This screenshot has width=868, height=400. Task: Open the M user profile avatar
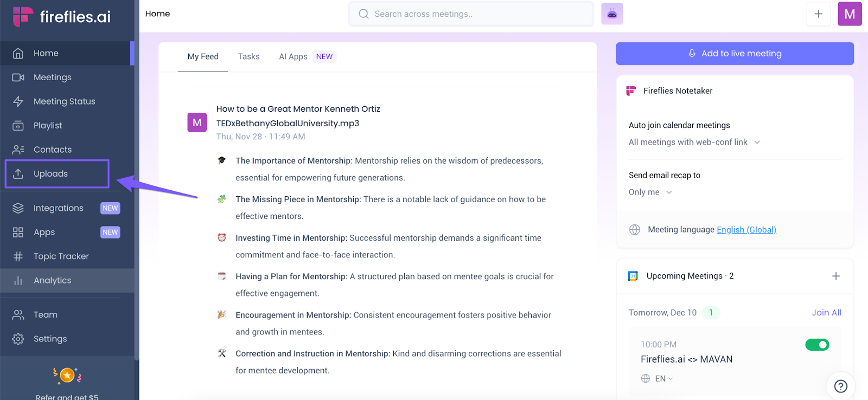[x=849, y=14]
